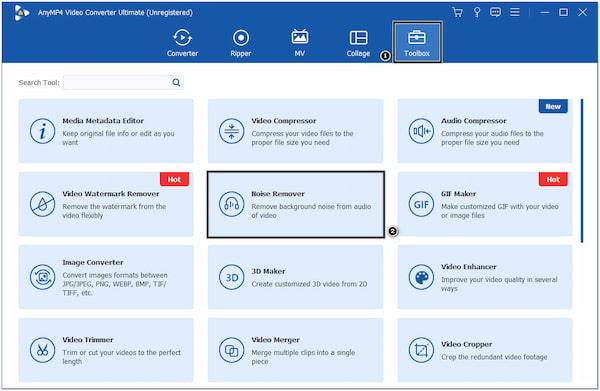
Task: Click the Noise Remover headphones icon
Action: 232,204
